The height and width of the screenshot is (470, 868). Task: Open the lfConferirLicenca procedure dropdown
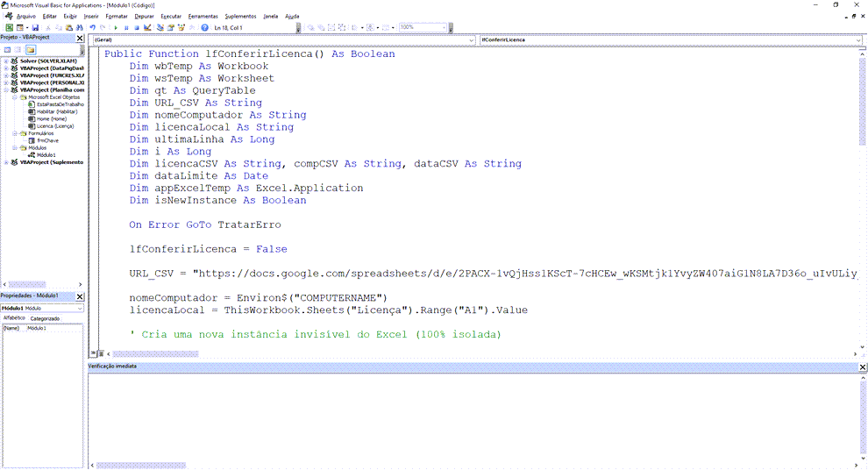point(857,40)
